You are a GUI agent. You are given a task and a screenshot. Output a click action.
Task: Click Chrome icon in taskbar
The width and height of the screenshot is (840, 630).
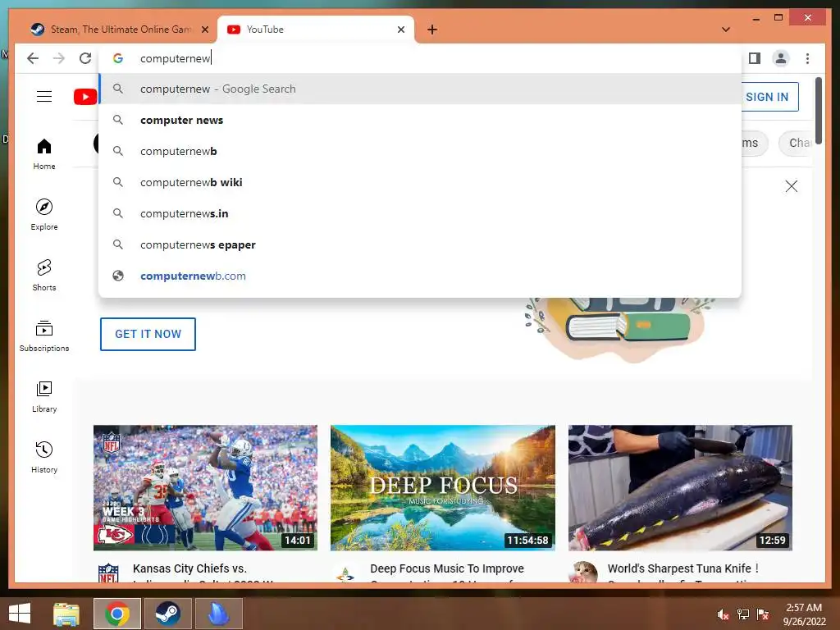tap(117, 614)
